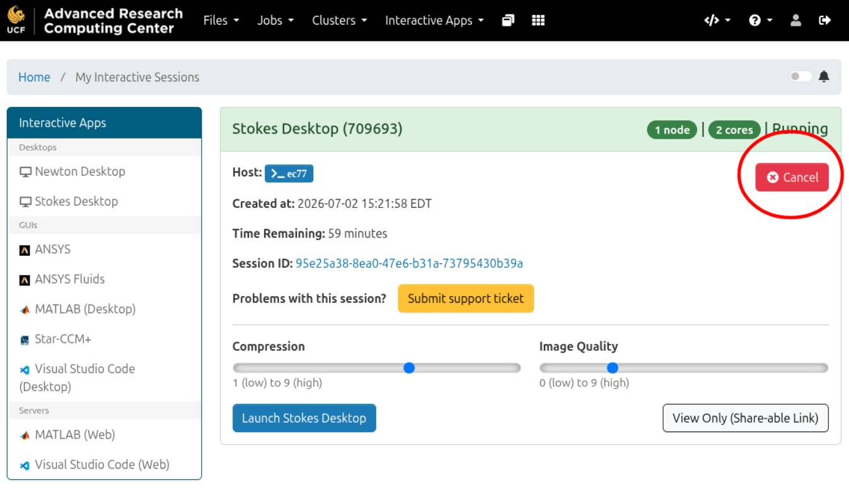This screenshot has height=504, width=849.
Task: Open MATLAB (Desktop) from the sidebar
Action: click(104, 309)
